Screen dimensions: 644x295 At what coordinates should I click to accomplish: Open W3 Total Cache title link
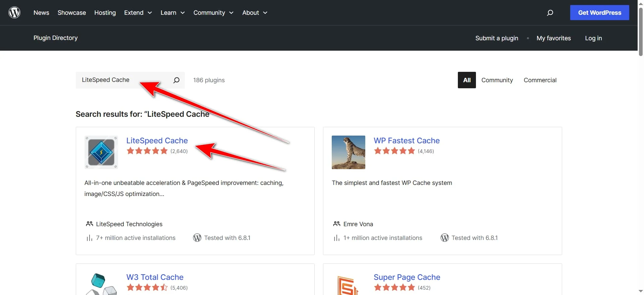coord(155,277)
